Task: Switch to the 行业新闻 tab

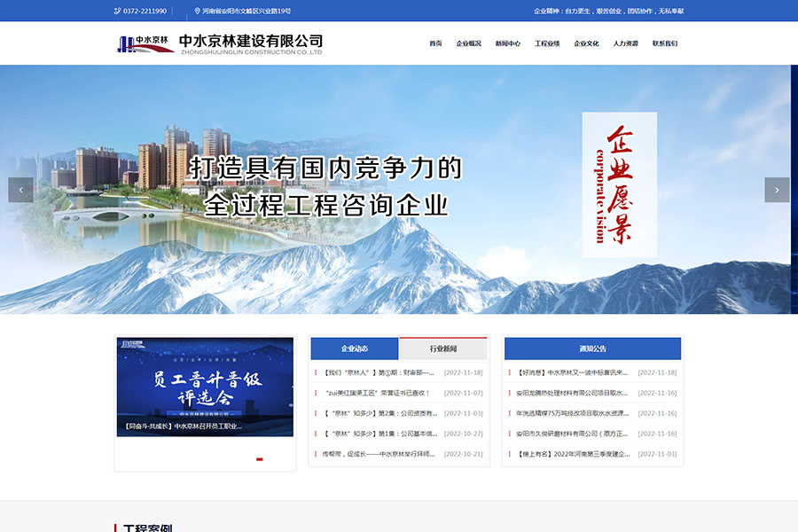Action: click(442, 348)
